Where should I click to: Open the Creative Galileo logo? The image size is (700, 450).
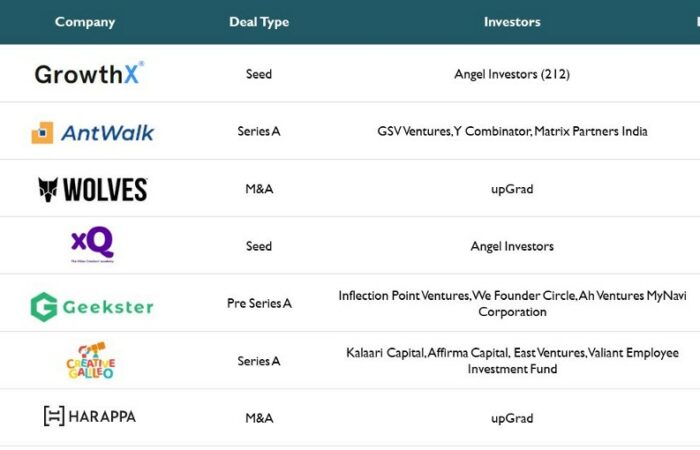pyautogui.click(x=90, y=361)
